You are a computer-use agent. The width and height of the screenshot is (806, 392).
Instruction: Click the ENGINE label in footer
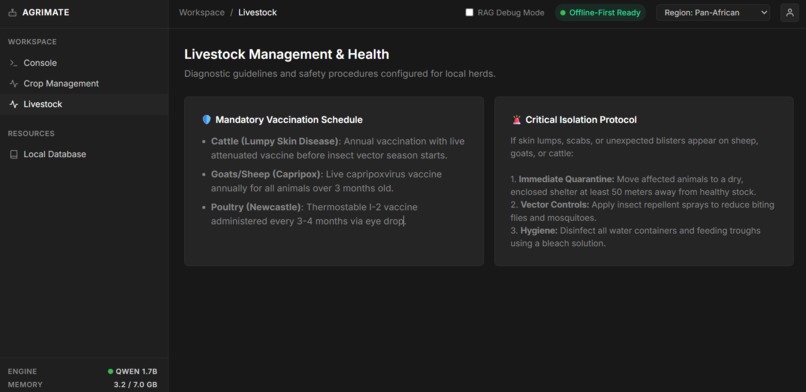point(22,371)
